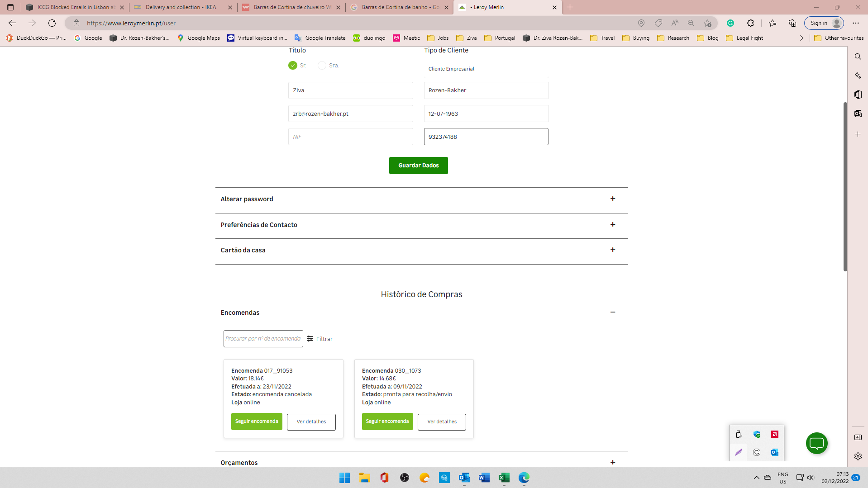This screenshot has width=868, height=488.
Task: Open a new browser tab
Action: tap(570, 7)
